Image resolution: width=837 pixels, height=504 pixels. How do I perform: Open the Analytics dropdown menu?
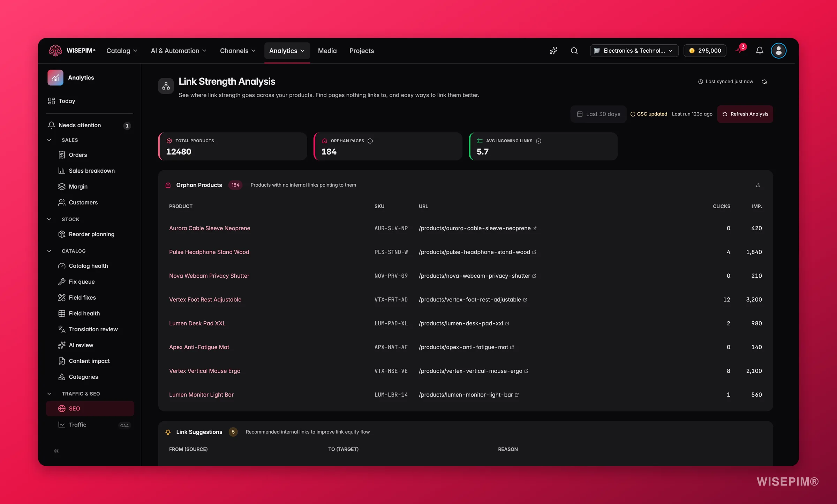[x=287, y=51]
